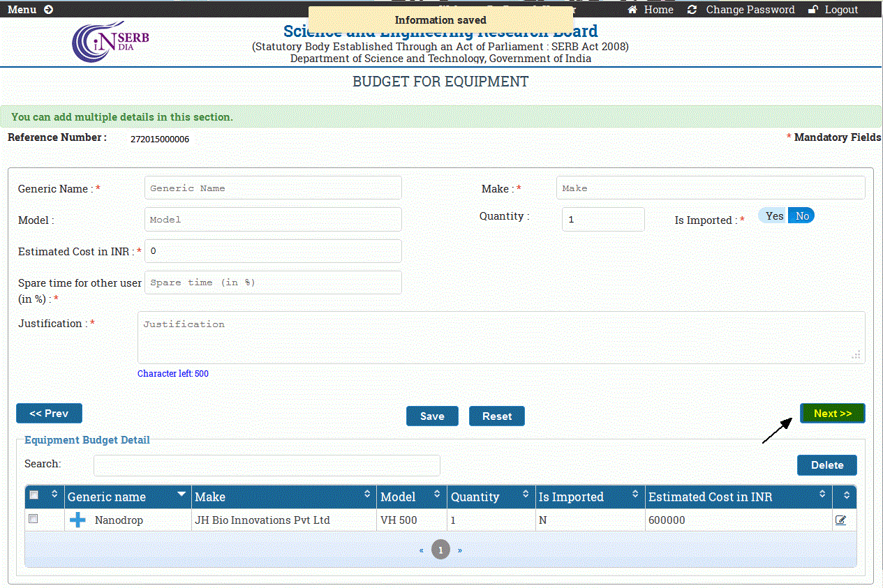
Task: Click the Menu arrow icon
Action: pos(48,10)
